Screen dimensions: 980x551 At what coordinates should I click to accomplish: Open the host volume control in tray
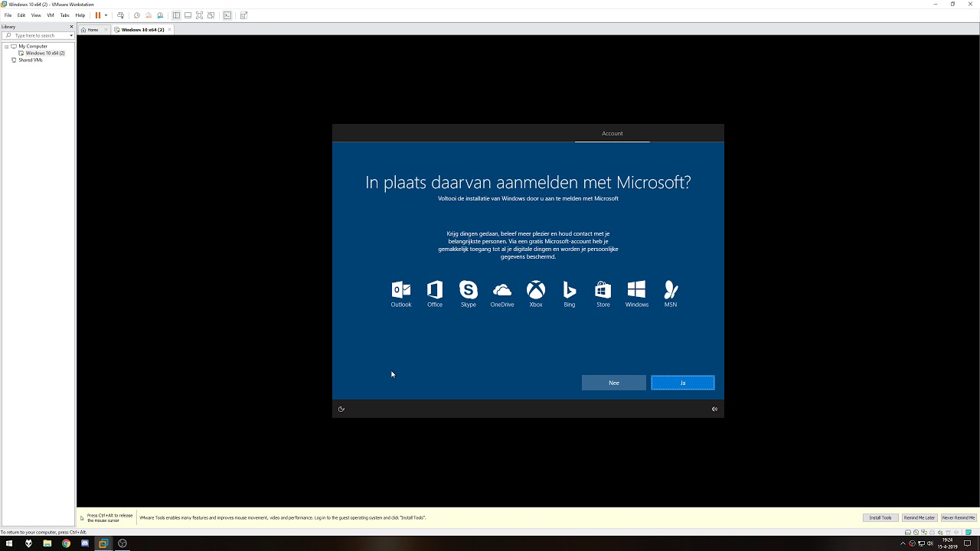click(930, 543)
